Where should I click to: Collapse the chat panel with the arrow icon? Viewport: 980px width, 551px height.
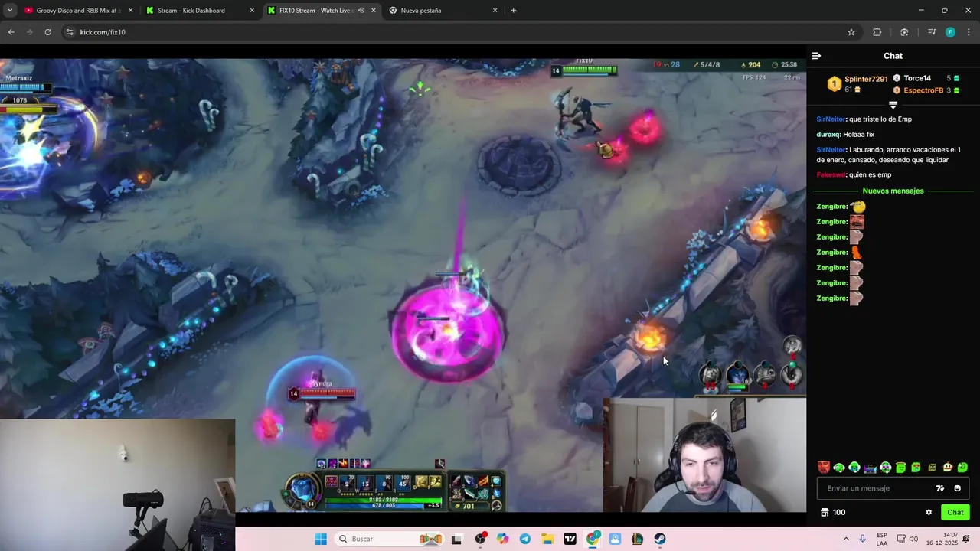(816, 56)
